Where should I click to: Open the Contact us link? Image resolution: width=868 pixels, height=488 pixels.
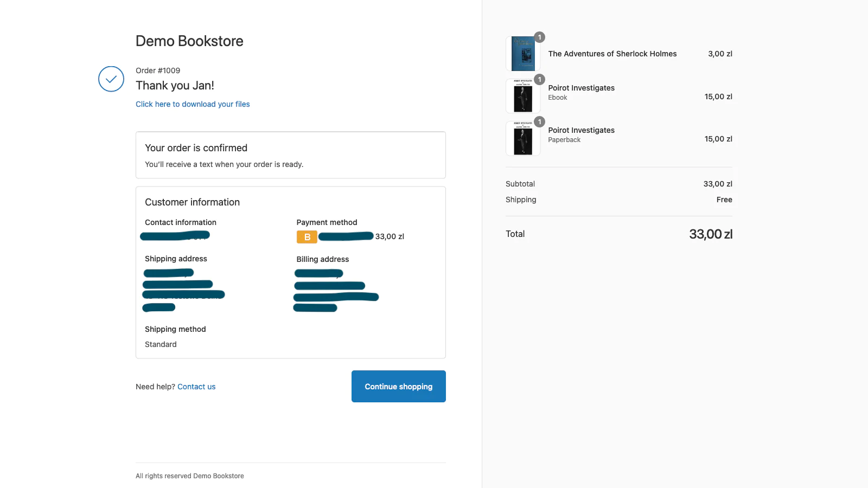coord(196,387)
